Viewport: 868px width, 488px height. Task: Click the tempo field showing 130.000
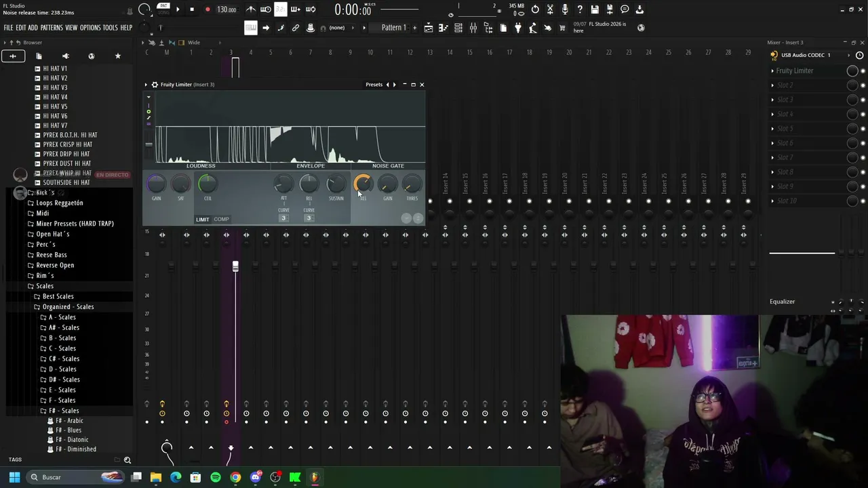click(x=226, y=9)
